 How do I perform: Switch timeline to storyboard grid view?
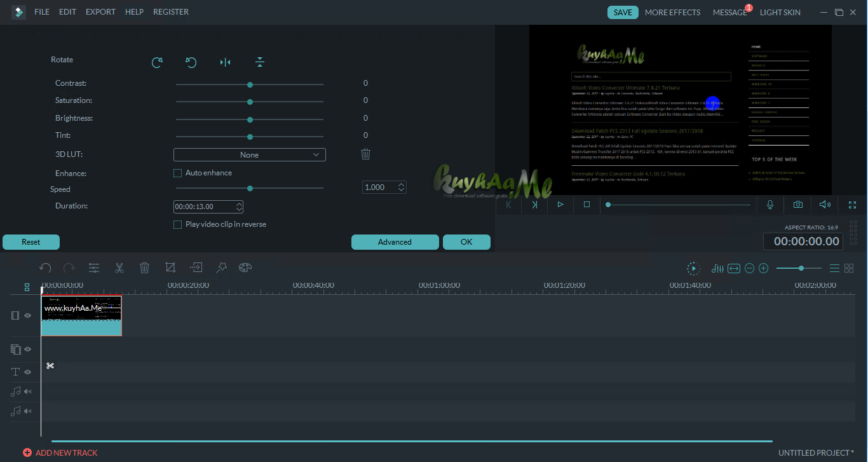coord(849,269)
